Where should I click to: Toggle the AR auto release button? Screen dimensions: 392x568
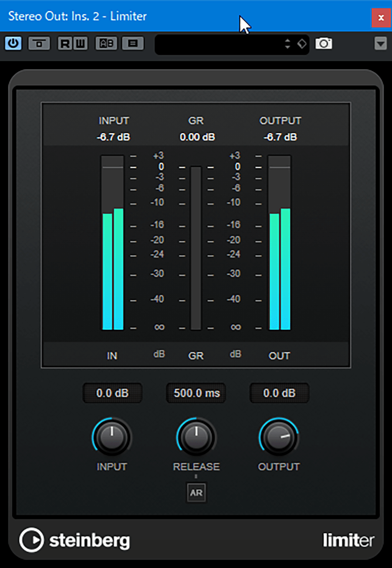point(196,493)
